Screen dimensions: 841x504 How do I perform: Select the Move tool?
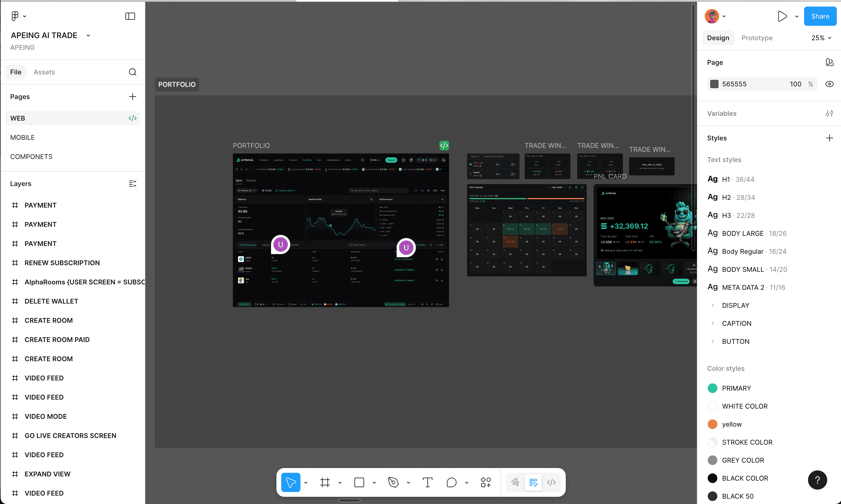tap(291, 482)
